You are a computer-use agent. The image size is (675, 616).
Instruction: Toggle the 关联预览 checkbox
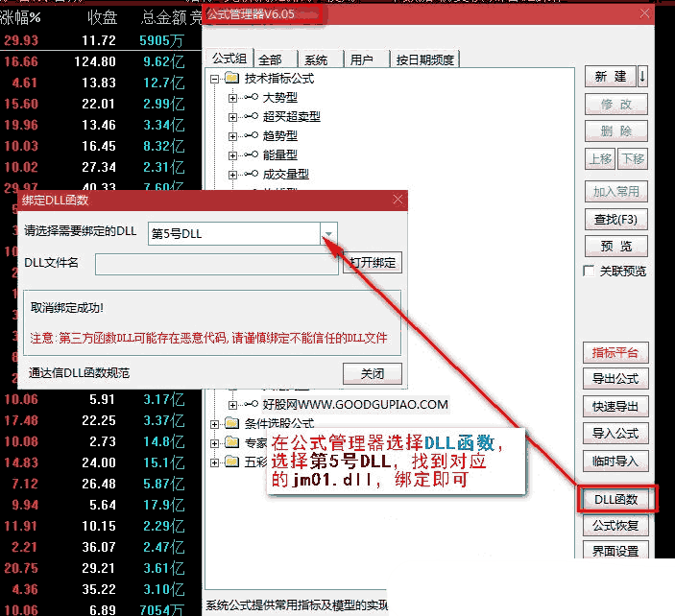click(589, 272)
